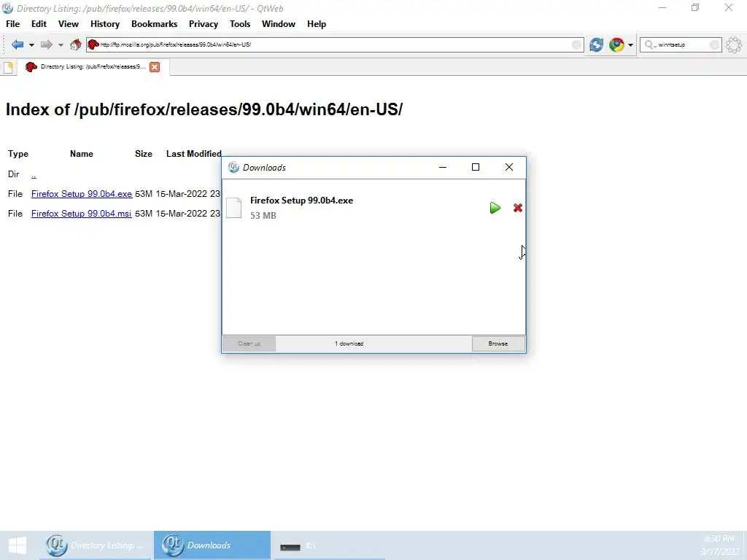Viewport: 747px width, 560px height.
Task: Close the Downloads window
Action: (509, 167)
